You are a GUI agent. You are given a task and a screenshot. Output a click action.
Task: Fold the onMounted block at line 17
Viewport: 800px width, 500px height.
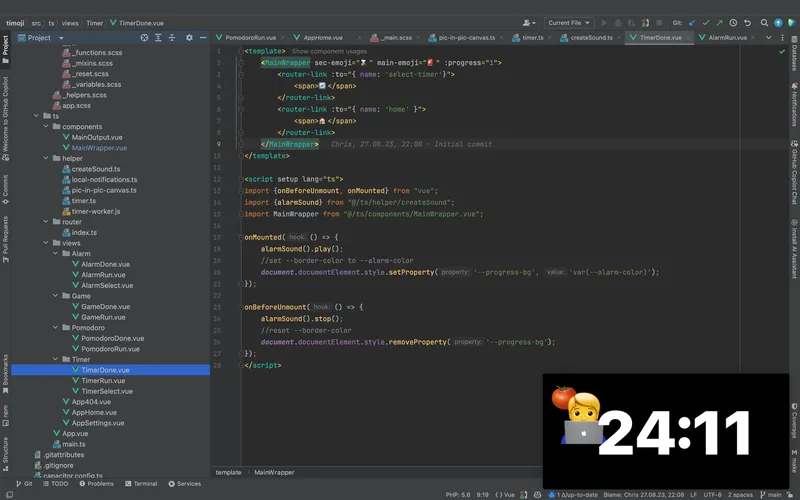241,237
